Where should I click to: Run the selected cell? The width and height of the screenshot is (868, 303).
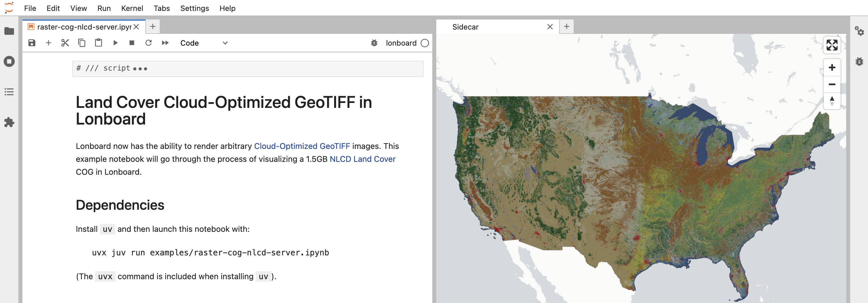pyautogui.click(x=115, y=43)
